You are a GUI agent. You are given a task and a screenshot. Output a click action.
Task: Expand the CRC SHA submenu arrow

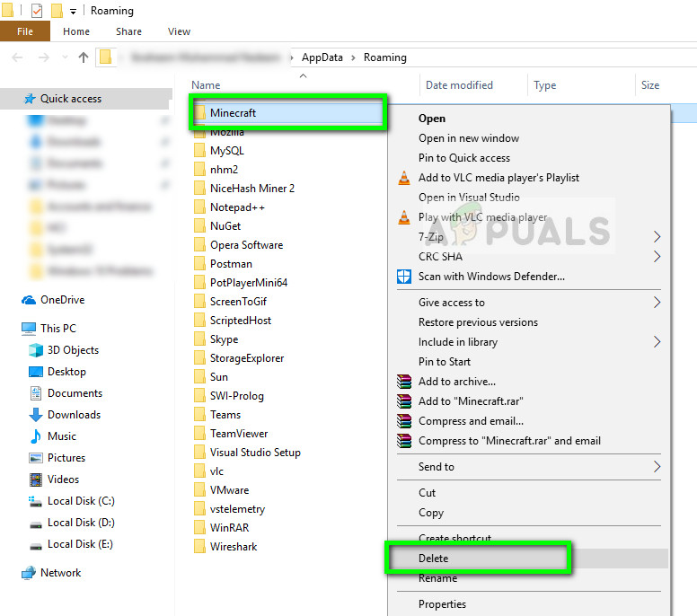[657, 257]
